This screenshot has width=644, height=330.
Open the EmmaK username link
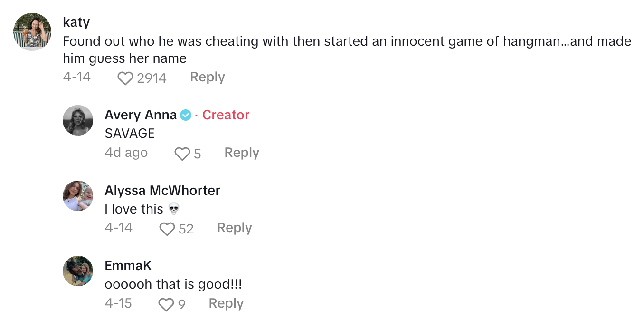point(128,266)
